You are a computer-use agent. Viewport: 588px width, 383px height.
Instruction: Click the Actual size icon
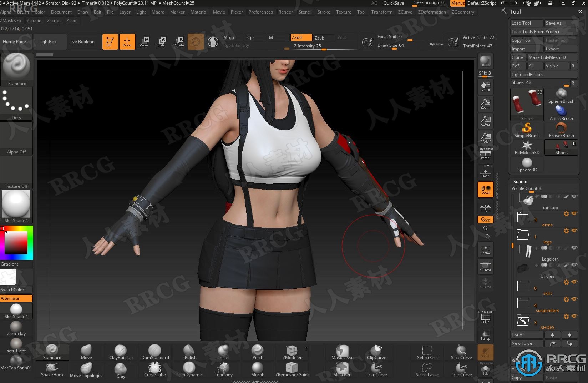(485, 121)
